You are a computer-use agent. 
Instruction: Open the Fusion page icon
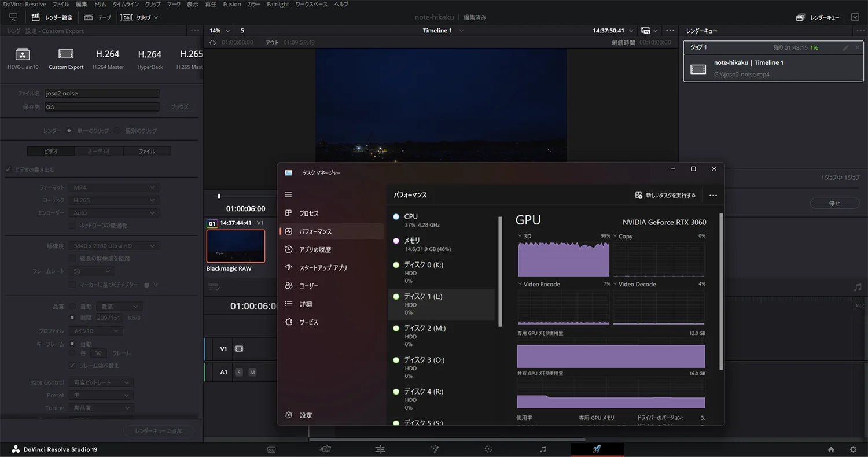pyautogui.click(x=434, y=449)
